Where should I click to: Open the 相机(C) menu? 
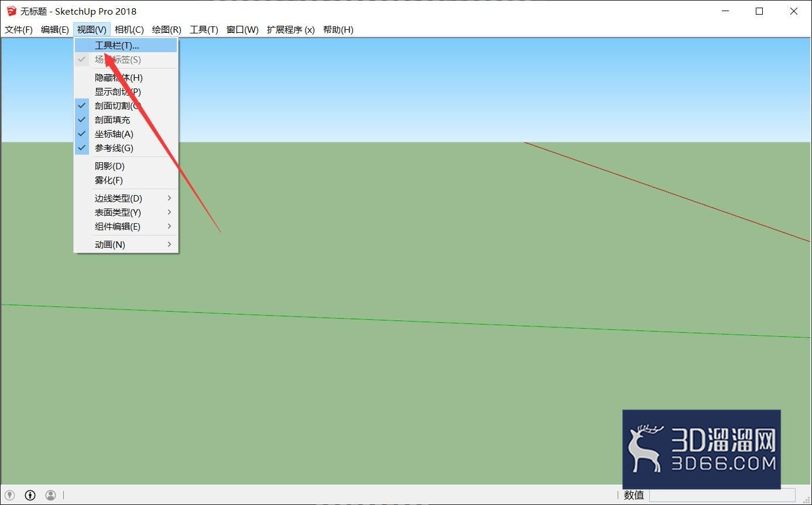pos(129,30)
